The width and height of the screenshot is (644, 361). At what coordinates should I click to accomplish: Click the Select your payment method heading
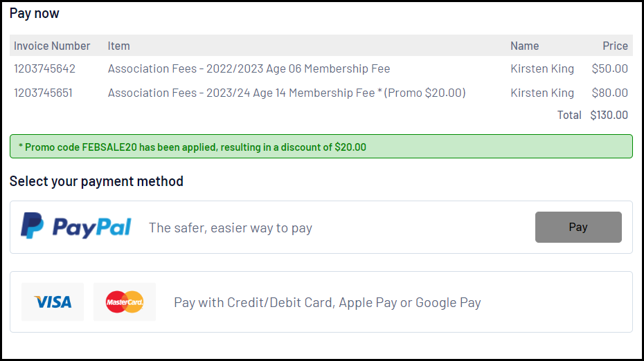96,181
